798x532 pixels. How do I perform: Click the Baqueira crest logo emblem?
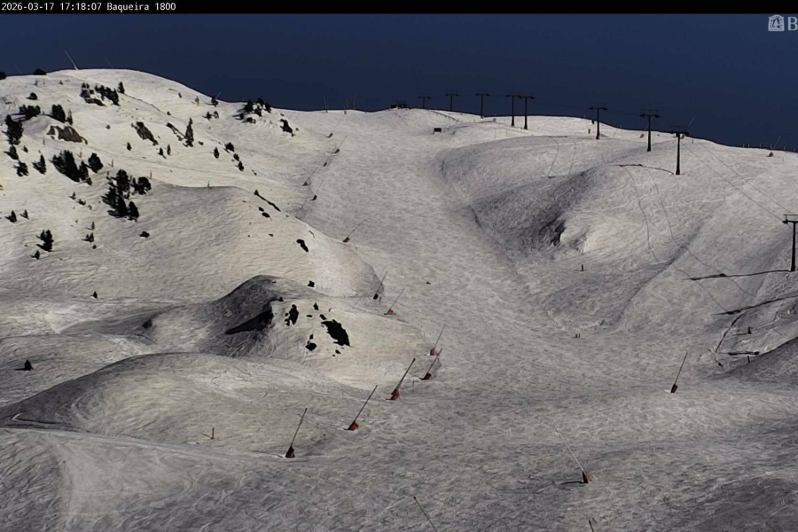click(x=776, y=23)
